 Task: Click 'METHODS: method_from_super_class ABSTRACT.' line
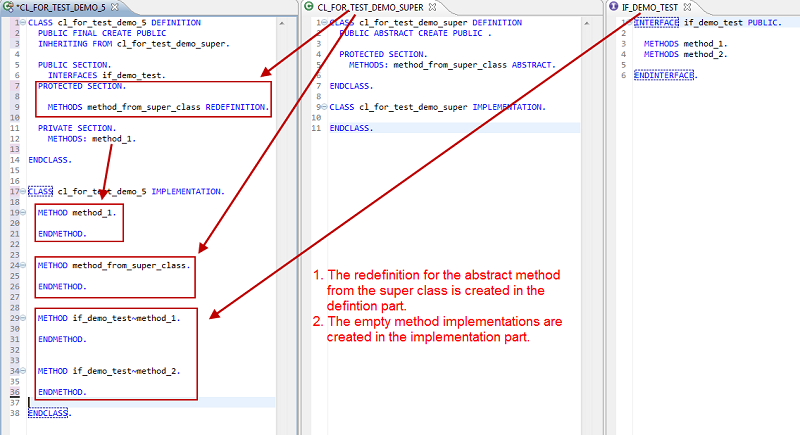[x=452, y=65]
